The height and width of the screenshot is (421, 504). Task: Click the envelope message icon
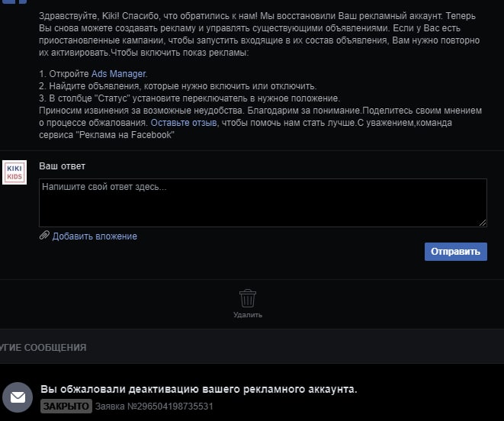point(18,397)
